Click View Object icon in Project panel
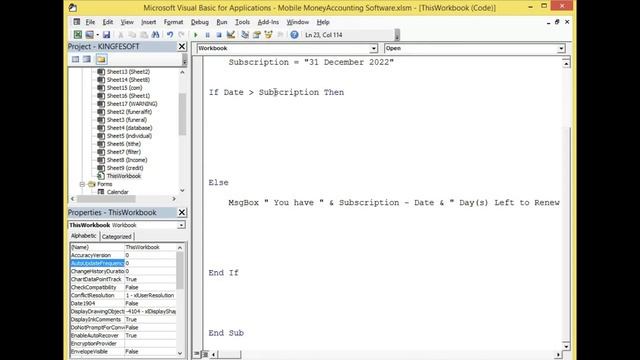640x360 pixels. point(87,60)
